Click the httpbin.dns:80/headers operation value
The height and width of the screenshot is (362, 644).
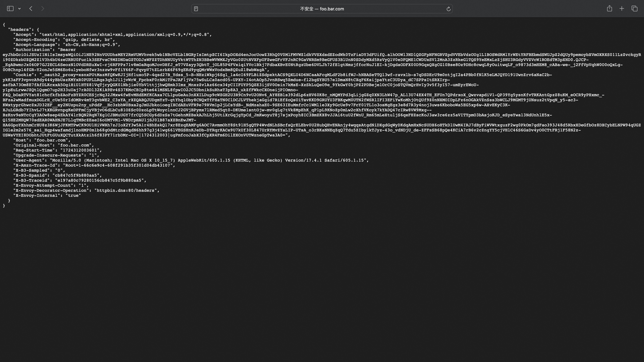125,190
